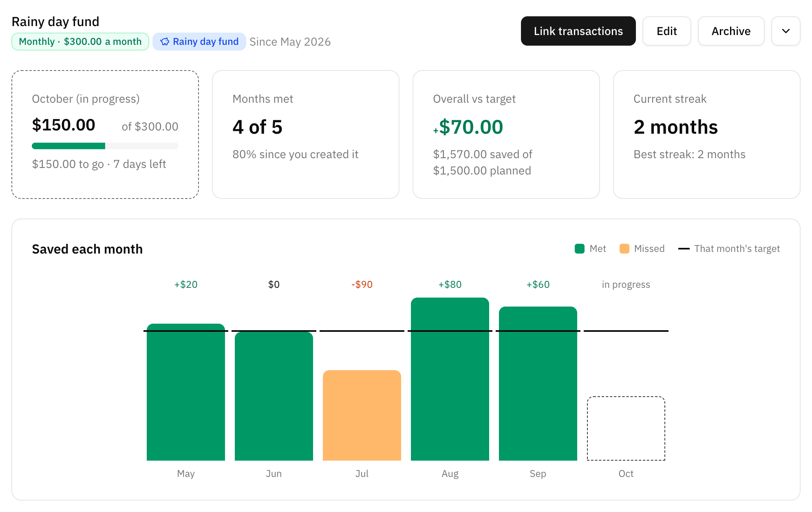Open the October (in progress) card
Viewport: 812px width, 512px height.
[x=105, y=135]
